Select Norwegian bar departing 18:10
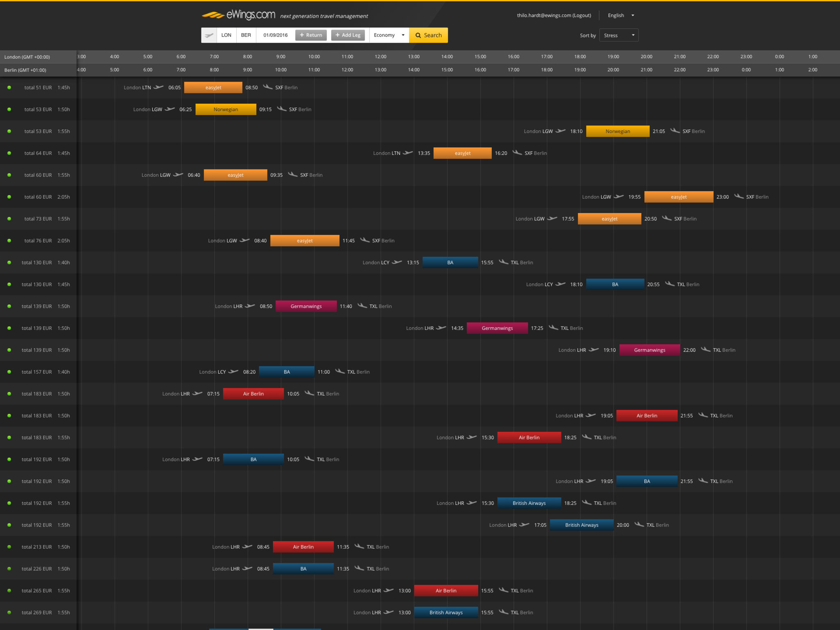Image resolution: width=840 pixels, height=630 pixels. coord(618,131)
